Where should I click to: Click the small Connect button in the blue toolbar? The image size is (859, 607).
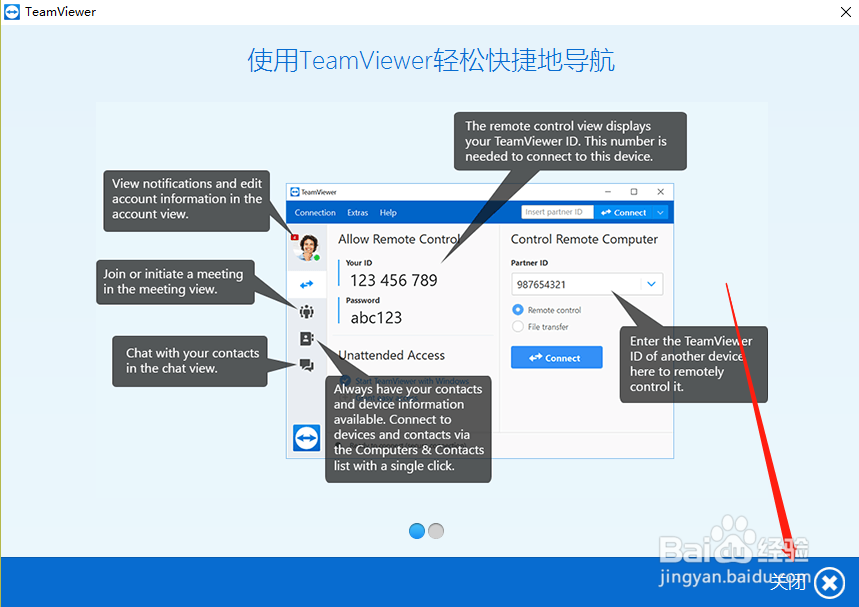pyautogui.click(x=624, y=213)
